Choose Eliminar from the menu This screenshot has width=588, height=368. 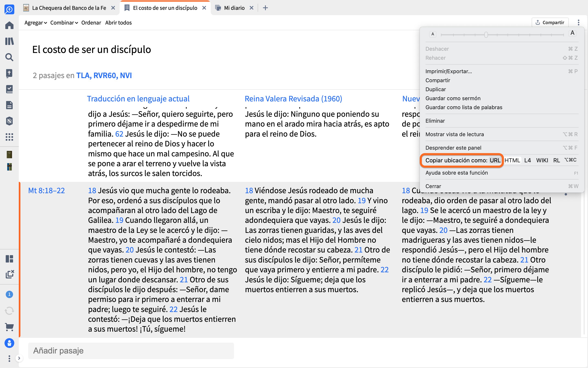coord(501,121)
